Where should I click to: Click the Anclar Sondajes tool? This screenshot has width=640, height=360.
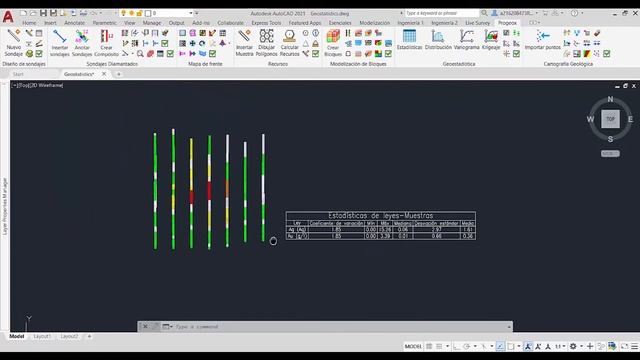coord(82,42)
